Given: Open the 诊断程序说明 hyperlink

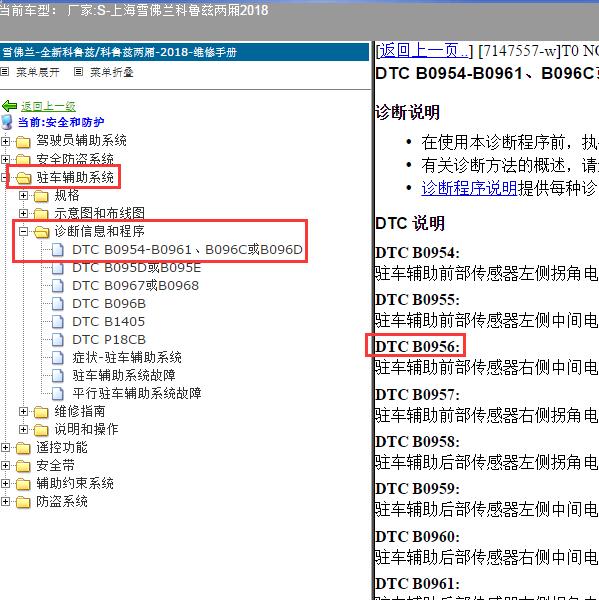Looking at the screenshot, I should [469, 188].
